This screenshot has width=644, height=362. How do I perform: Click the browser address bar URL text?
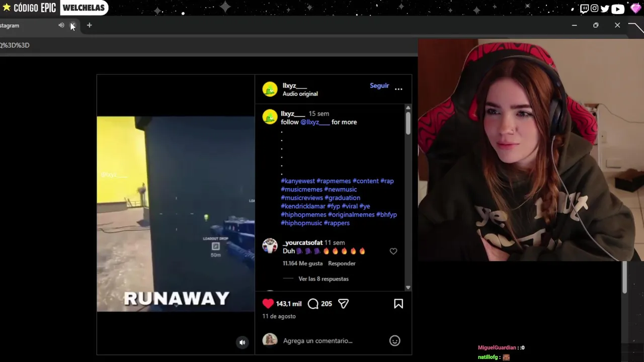tap(15, 45)
